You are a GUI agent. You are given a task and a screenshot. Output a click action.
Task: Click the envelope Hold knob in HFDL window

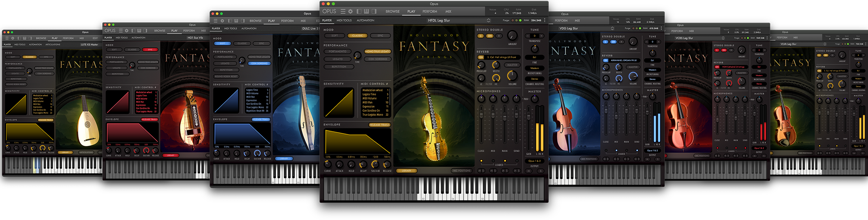coord(351,164)
